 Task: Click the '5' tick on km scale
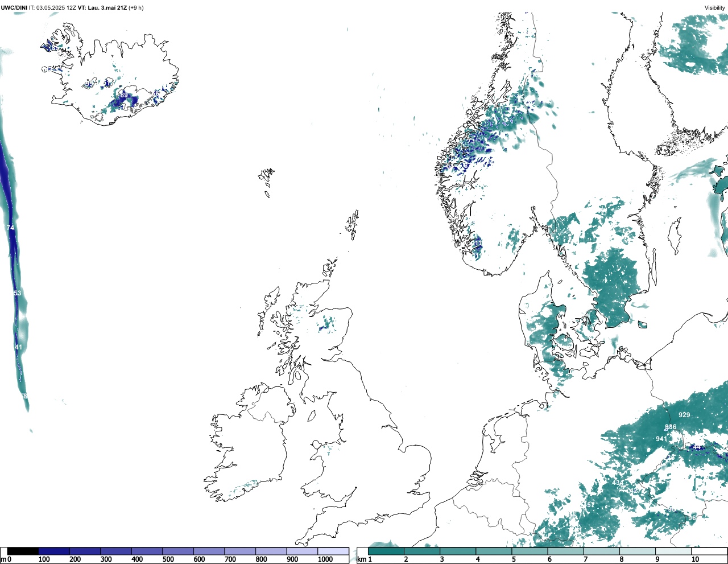tap(514, 559)
